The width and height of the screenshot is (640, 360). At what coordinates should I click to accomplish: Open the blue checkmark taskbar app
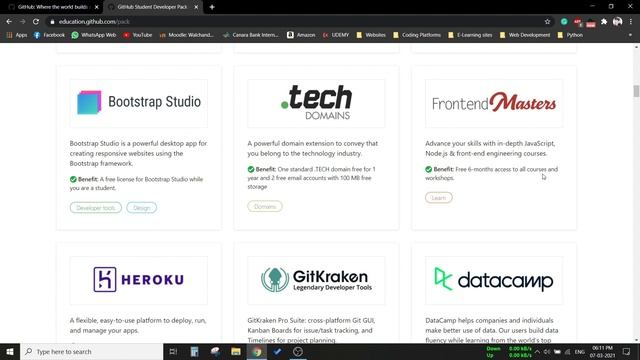(x=277, y=351)
